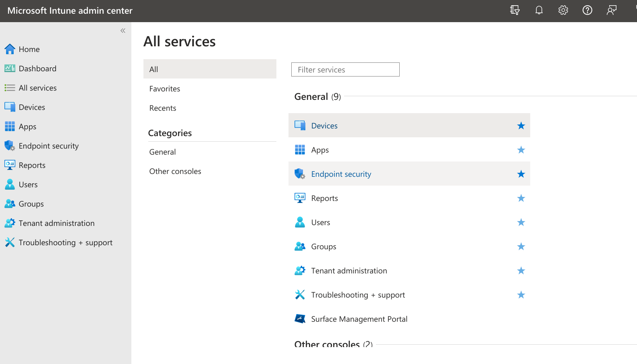
Task: Open the help question mark icon
Action: pos(587,10)
